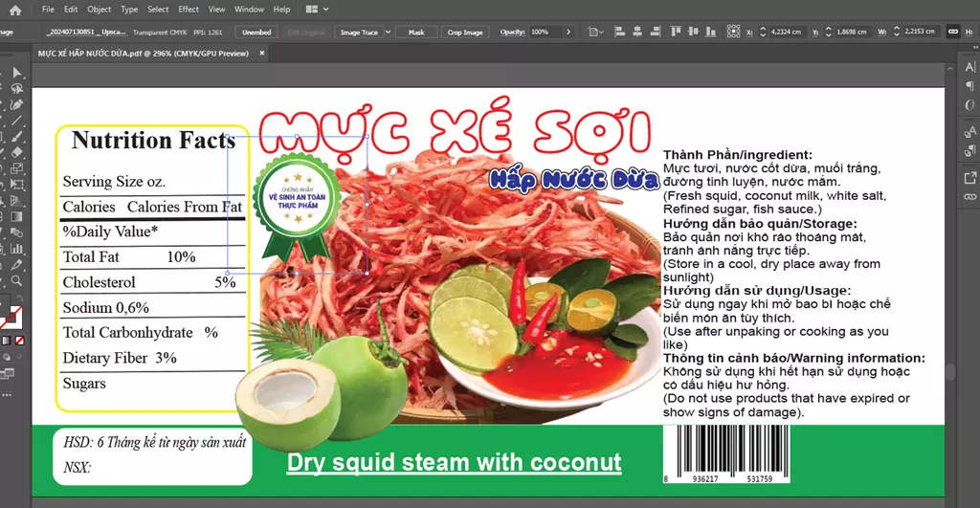
Task: Open the Effect menu
Action: (x=189, y=10)
